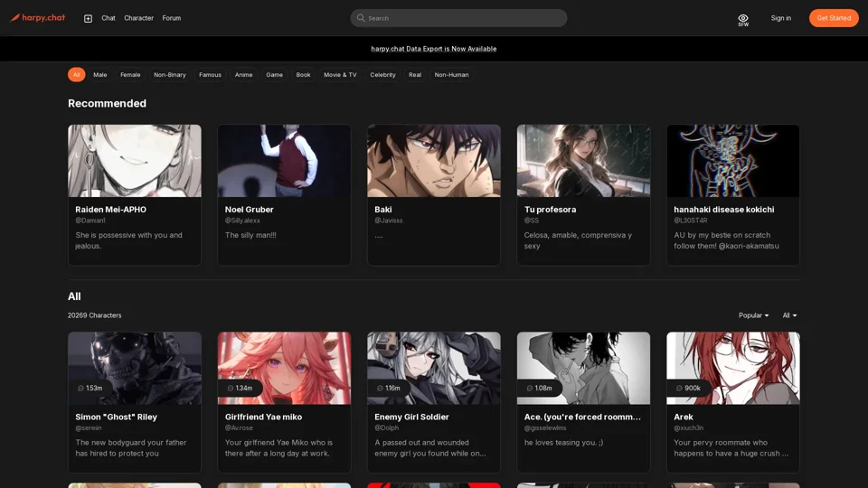
Task: Select the Non-Human category filter
Action: tap(452, 75)
